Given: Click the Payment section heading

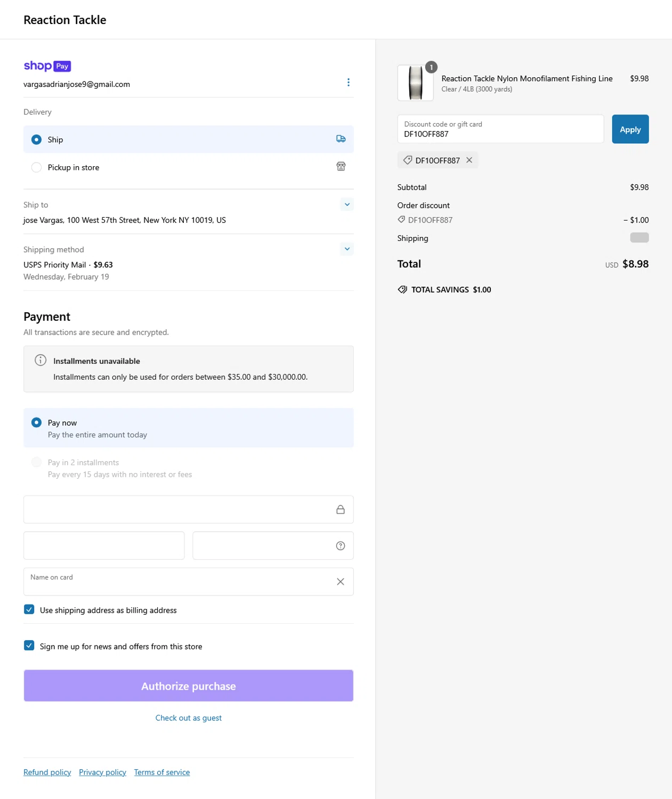Looking at the screenshot, I should pos(47,317).
